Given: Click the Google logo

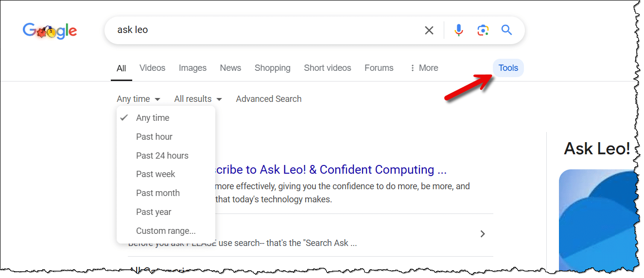Looking at the screenshot, I should tap(50, 31).
